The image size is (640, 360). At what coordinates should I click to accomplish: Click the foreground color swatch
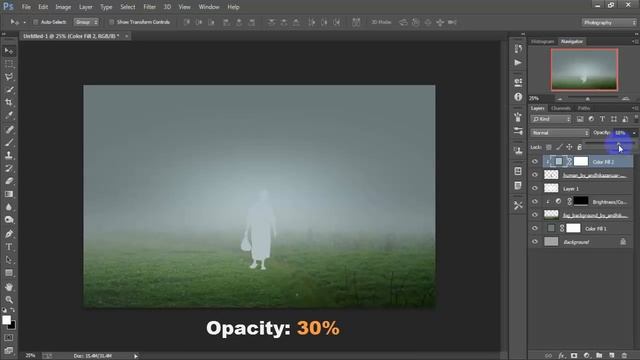pyautogui.click(x=6, y=320)
